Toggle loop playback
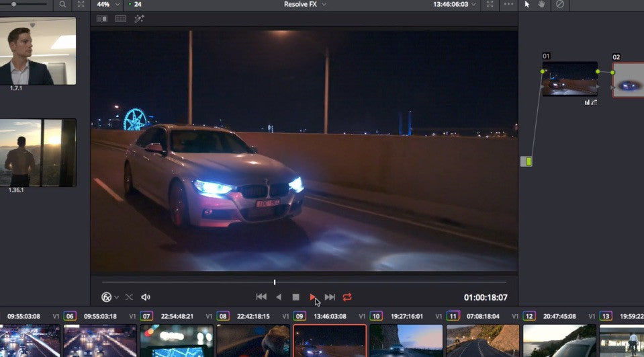Image resolution: width=644 pixels, height=357 pixels. pyautogui.click(x=347, y=297)
